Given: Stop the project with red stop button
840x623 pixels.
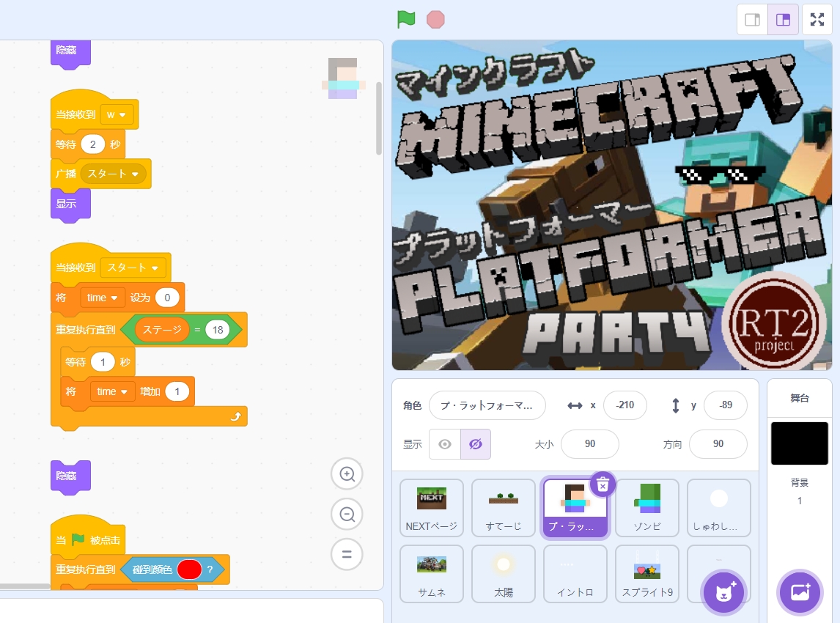Looking at the screenshot, I should tap(435, 20).
